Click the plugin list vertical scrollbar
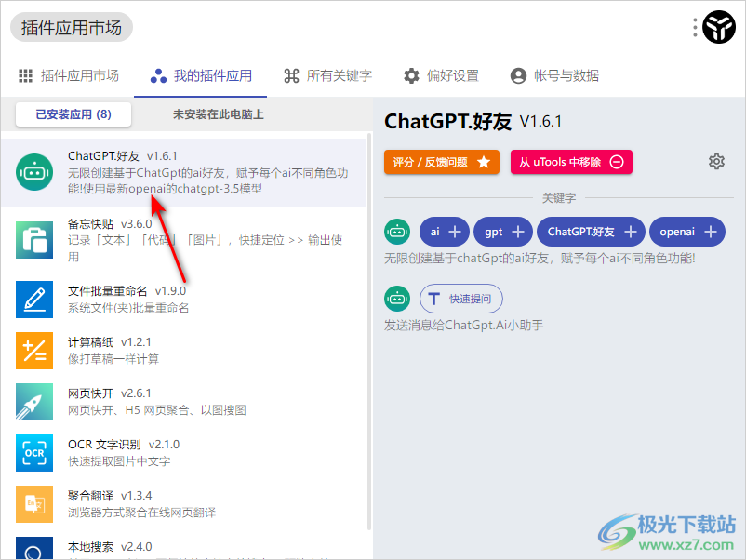Screen dimensions: 746x560 pyautogui.click(x=369, y=331)
